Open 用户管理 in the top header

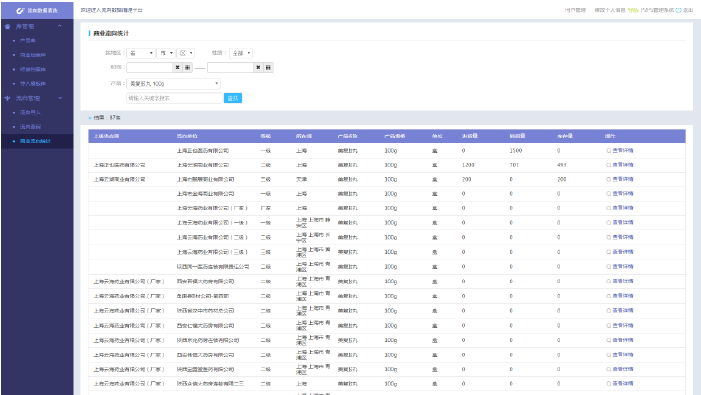(575, 10)
